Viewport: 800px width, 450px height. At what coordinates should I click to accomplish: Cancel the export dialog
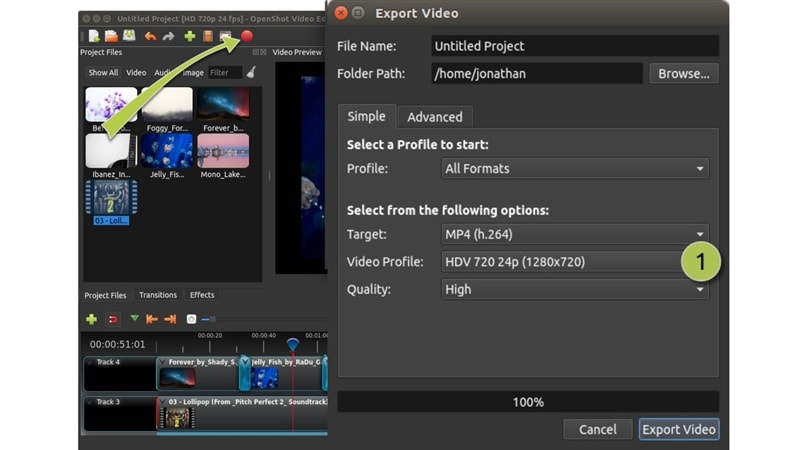[597, 430]
